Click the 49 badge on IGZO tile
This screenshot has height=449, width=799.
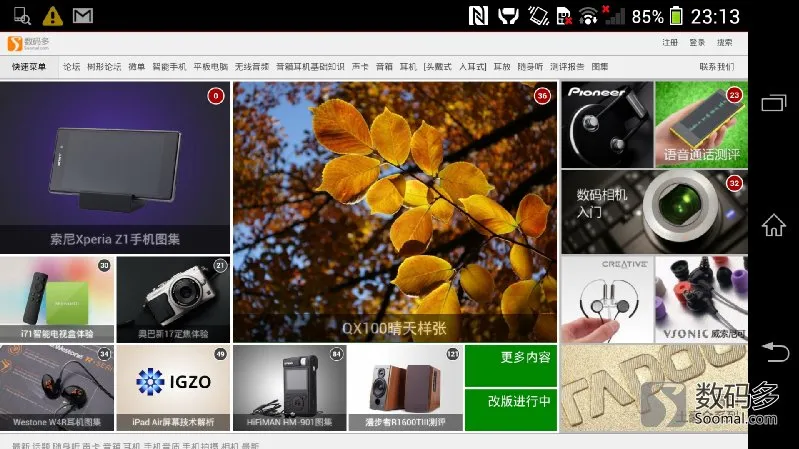[x=220, y=354]
